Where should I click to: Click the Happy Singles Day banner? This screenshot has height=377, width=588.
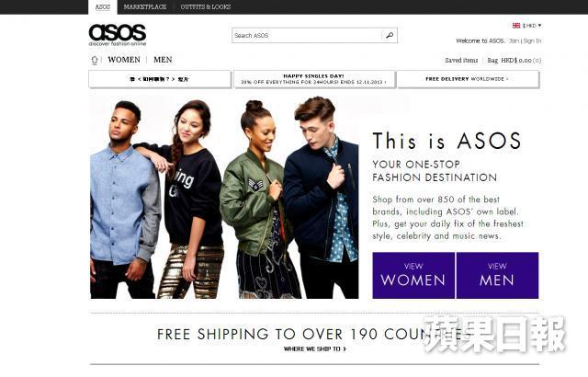click(x=314, y=79)
